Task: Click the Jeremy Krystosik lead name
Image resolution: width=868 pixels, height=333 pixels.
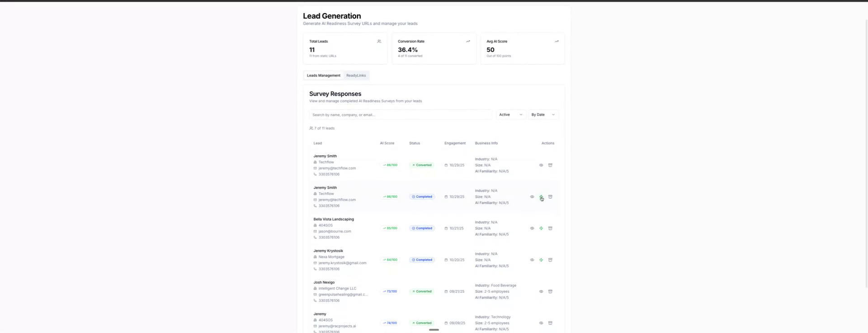Action: click(328, 251)
